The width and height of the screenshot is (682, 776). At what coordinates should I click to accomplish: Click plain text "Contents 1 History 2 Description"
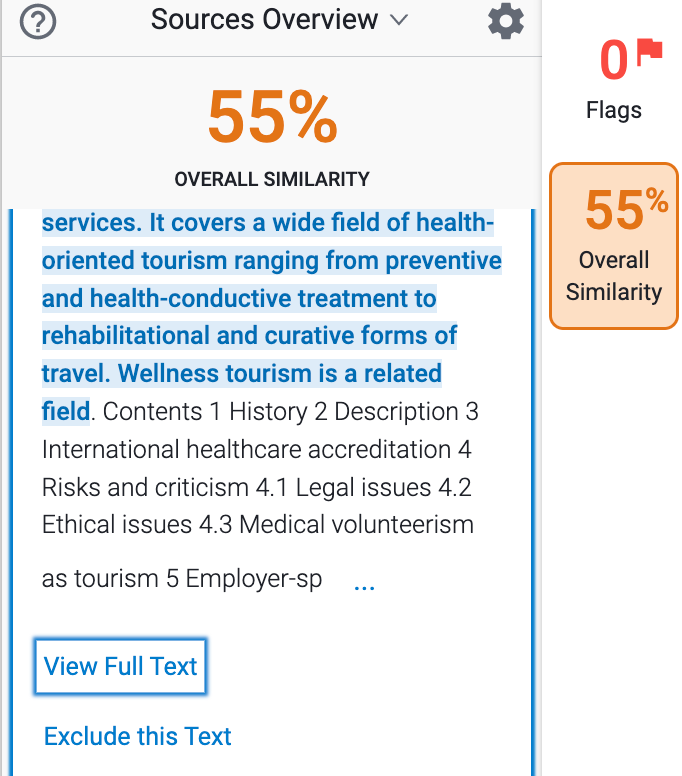pos(281,411)
